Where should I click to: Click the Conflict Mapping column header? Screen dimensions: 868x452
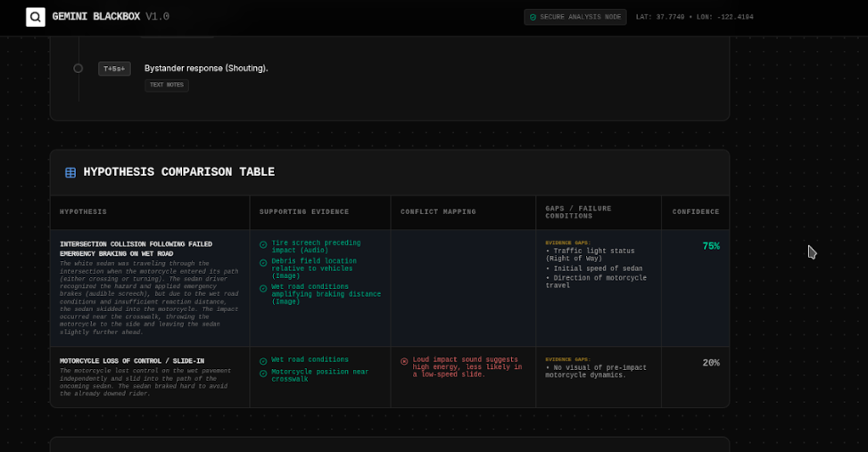pos(438,212)
